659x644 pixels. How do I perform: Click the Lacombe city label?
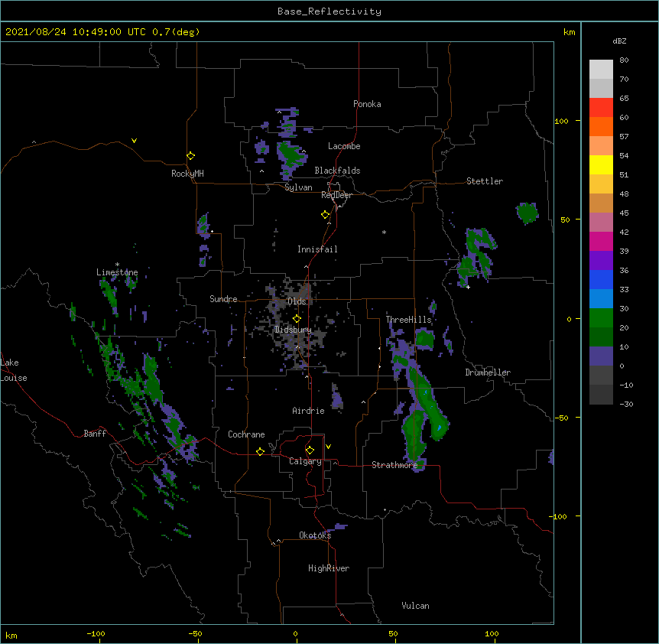(x=344, y=146)
